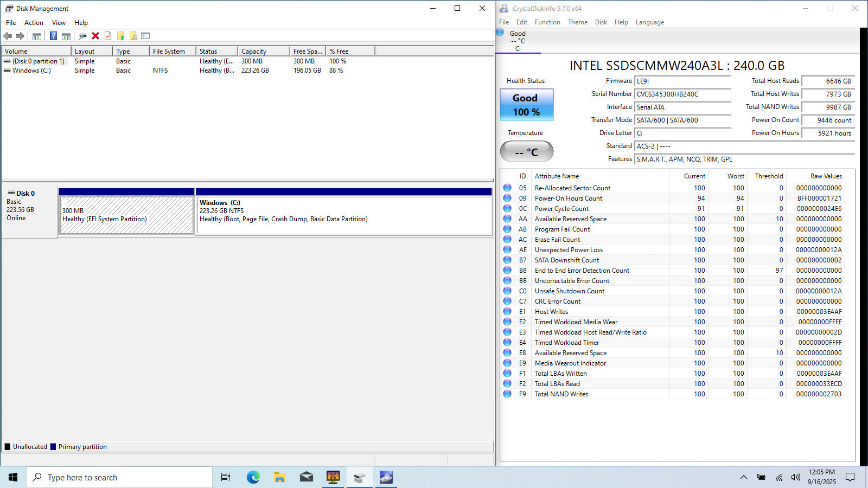Open the Theme menu in CrystalDiskInfo
Image resolution: width=868 pixels, height=488 pixels.
[x=577, y=22]
